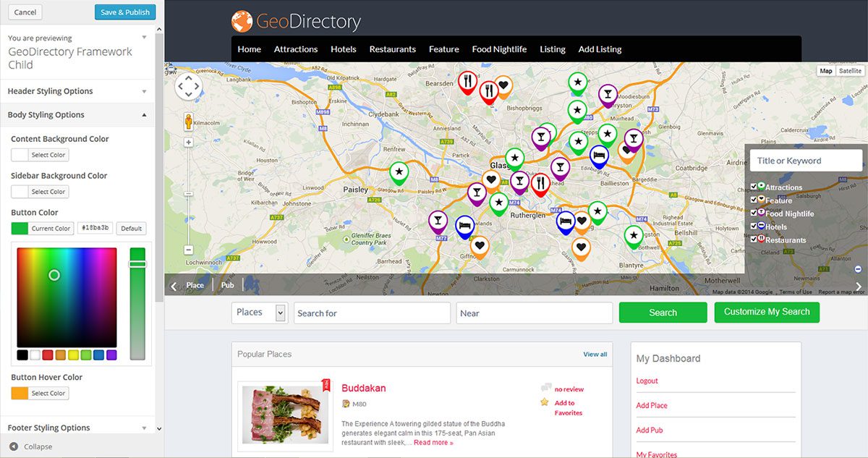Click the Title or Keyword search field
The image size is (868, 458).
point(805,160)
